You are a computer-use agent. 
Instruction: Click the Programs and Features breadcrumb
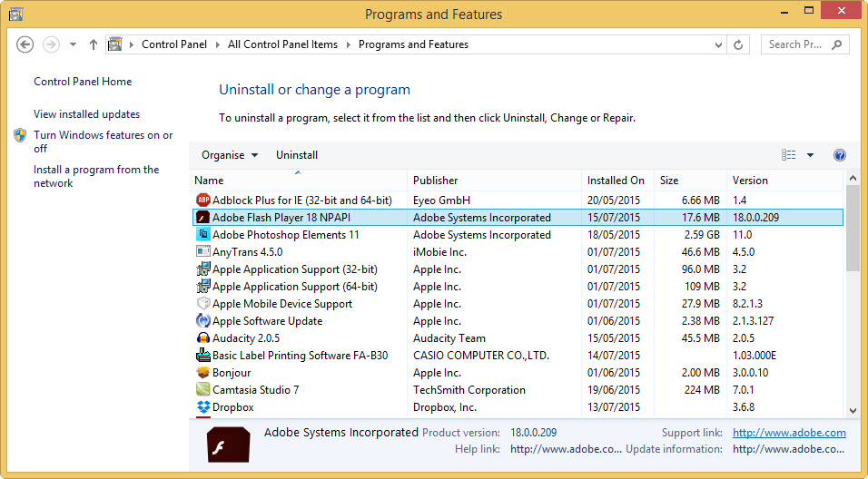coord(413,44)
